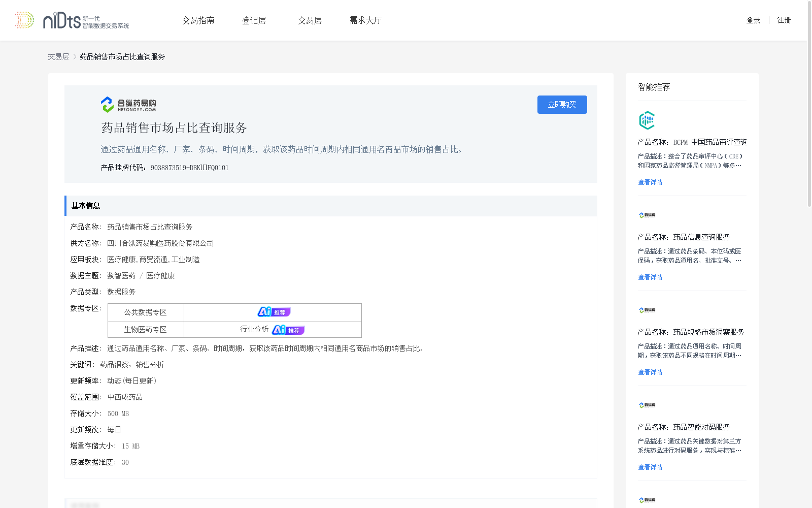Click the AI 推荐 badge in 公共数据专区 row

click(274, 312)
